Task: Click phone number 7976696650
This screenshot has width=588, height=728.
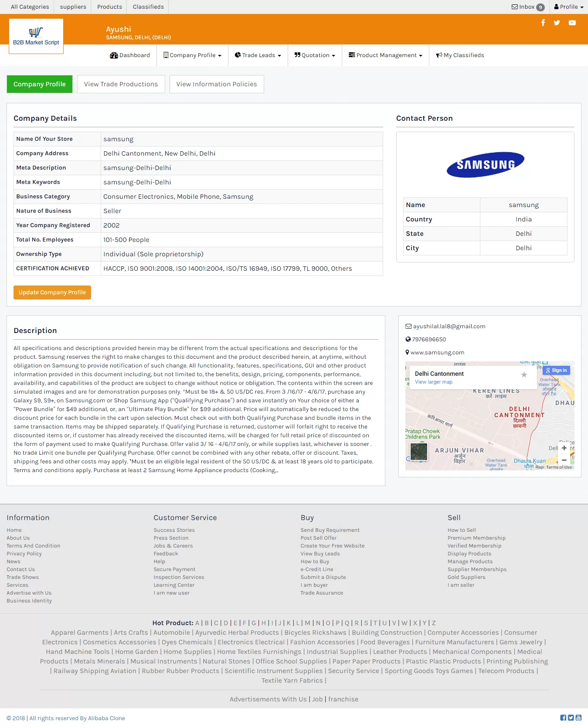Action: [429, 339]
